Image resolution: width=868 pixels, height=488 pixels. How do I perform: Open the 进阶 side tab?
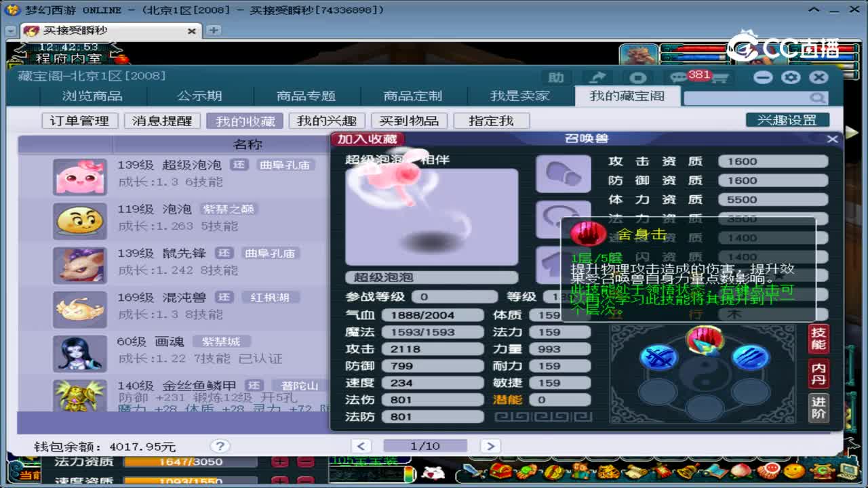[x=818, y=407]
